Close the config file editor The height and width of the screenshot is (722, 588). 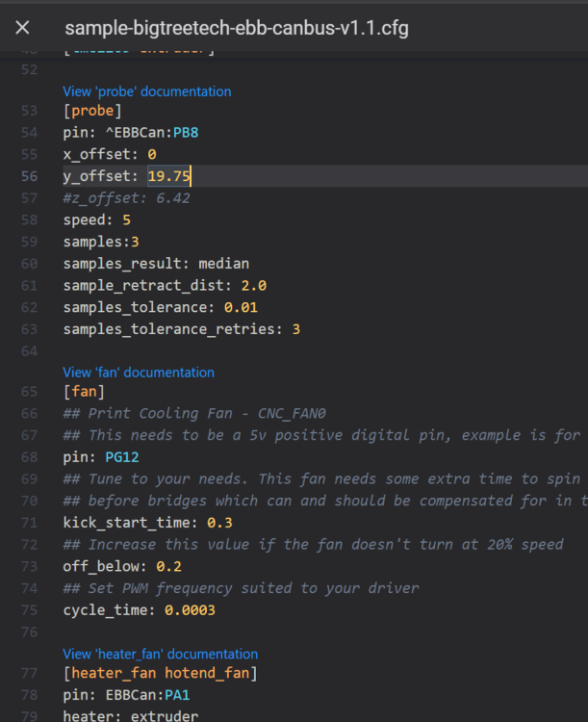point(22,28)
